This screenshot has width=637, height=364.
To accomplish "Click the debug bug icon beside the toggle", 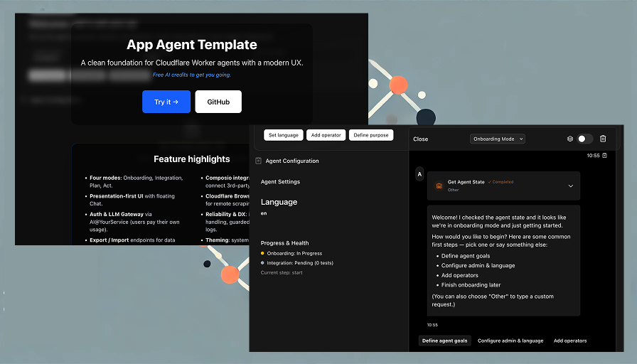I will pyautogui.click(x=569, y=139).
